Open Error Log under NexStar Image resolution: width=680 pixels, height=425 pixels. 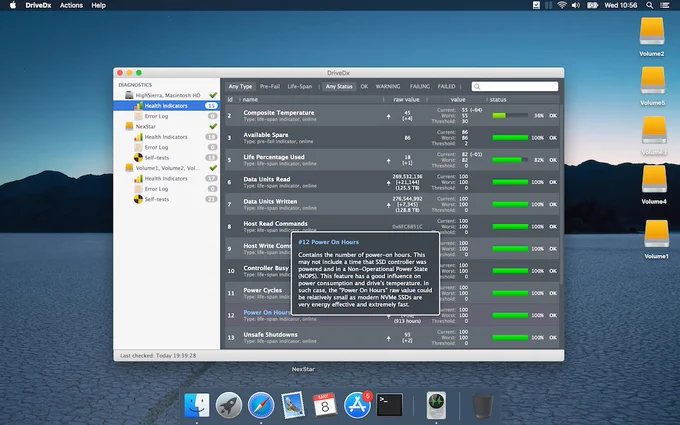click(156, 147)
